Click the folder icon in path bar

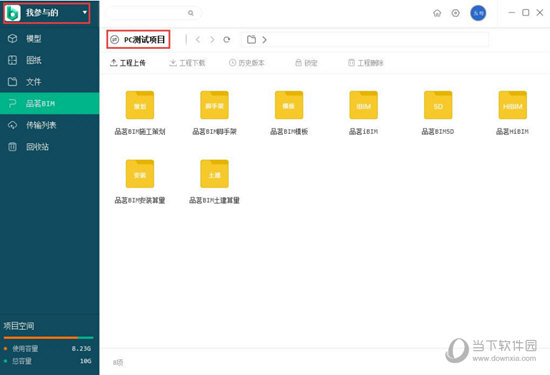click(x=251, y=40)
